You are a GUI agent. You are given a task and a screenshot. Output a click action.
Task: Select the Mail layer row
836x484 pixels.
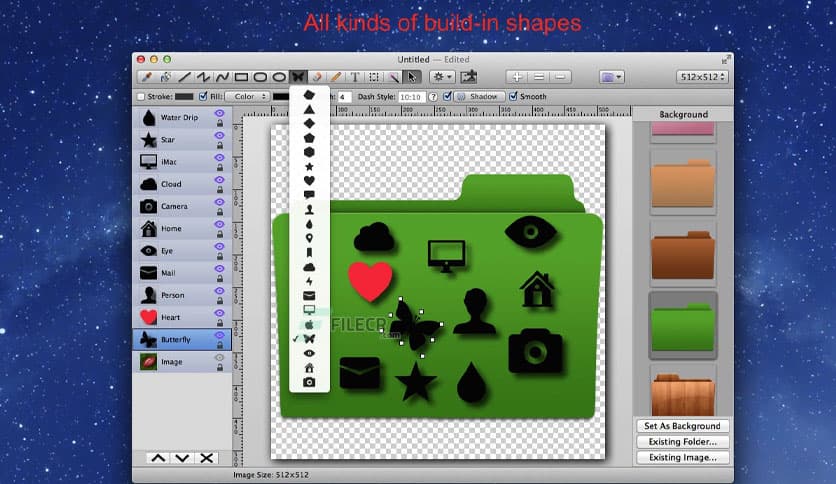click(x=182, y=273)
